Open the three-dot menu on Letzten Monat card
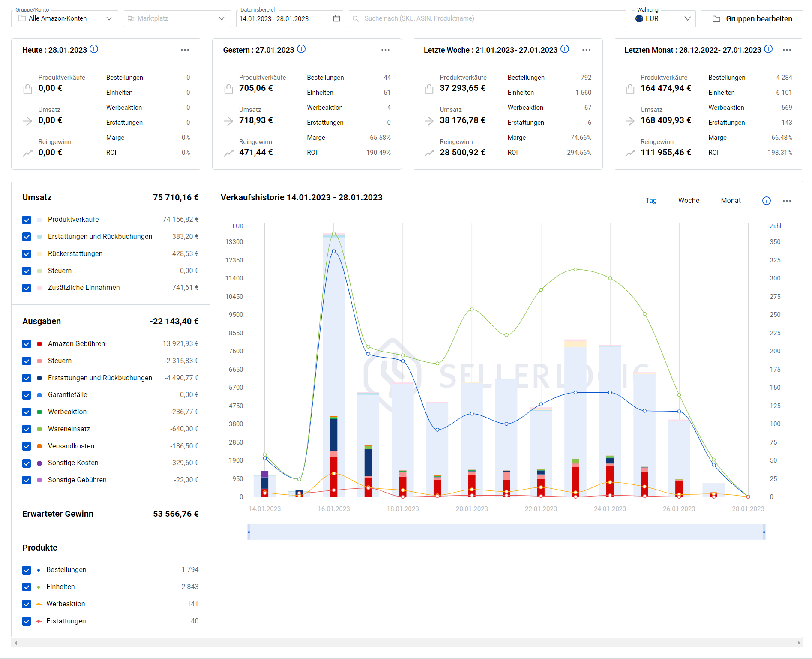This screenshot has width=812, height=659. 787,50
